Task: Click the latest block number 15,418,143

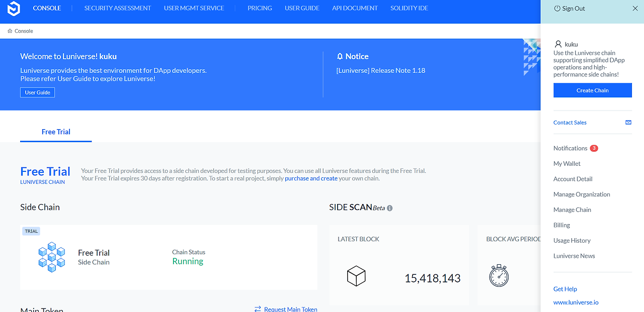Action: 433,278
